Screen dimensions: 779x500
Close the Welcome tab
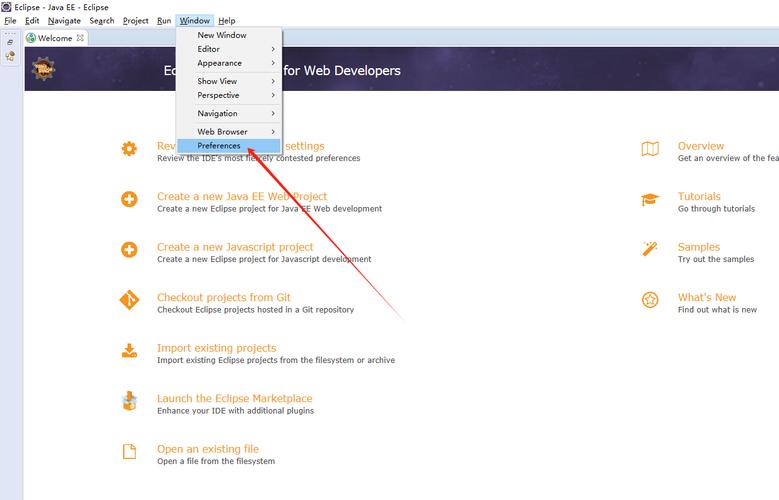tap(81, 38)
